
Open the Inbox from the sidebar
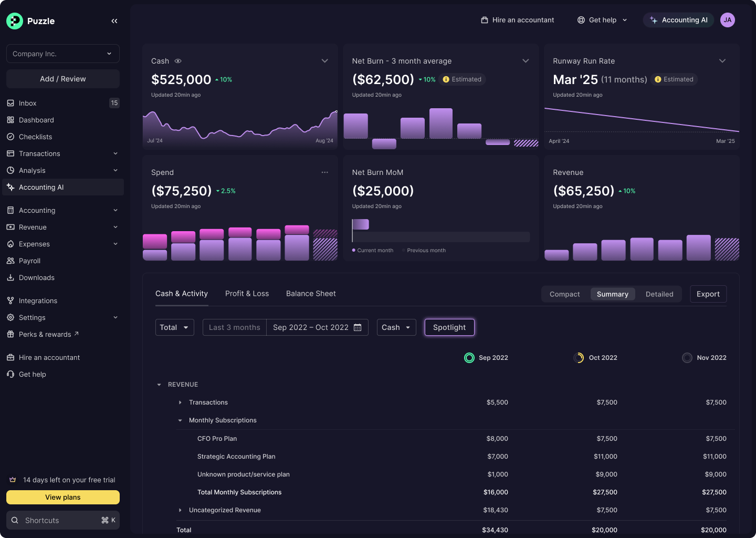click(x=27, y=103)
